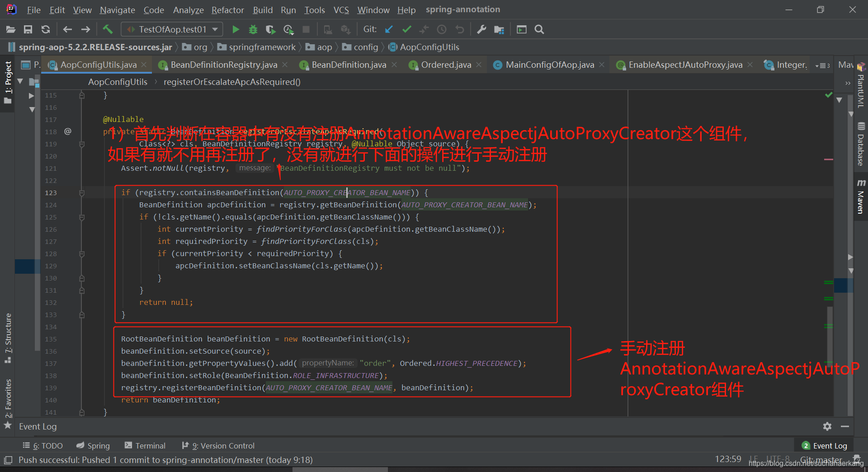The height and width of the screenshot is (472, 868).
Task: Close the Ordered.java tab
Action: [479, 65]
